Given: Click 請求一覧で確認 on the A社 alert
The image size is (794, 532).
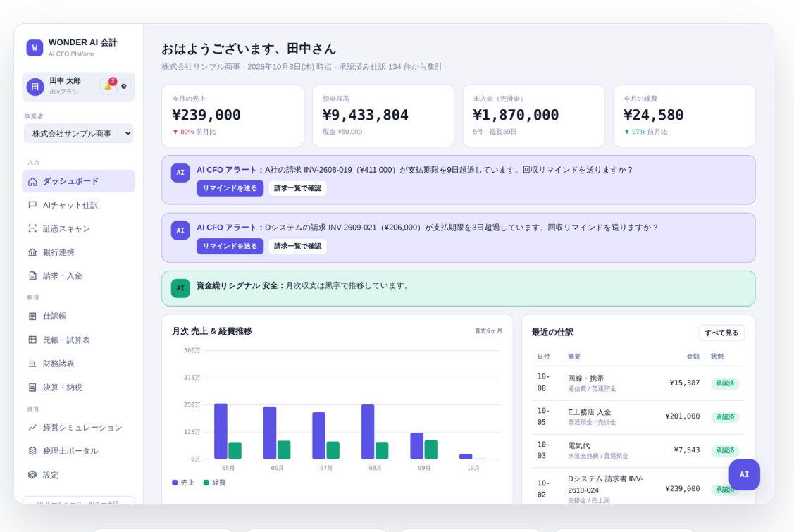Looking at the screenshot, I should tap(298, 188).
